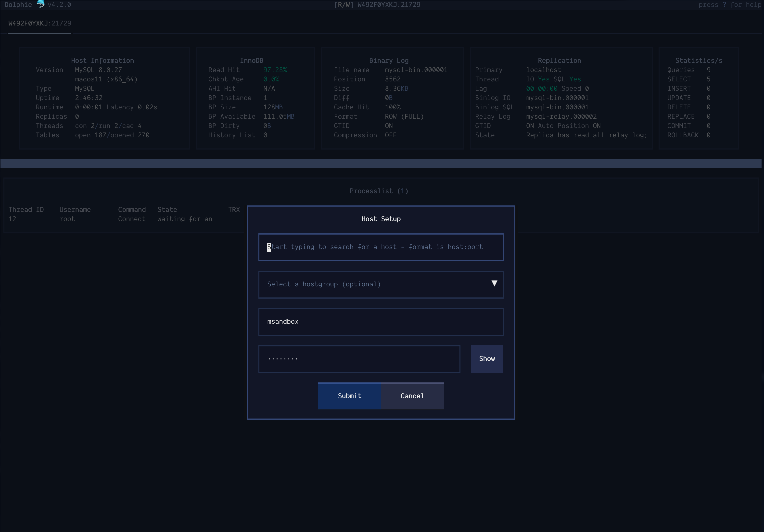Image resolution: width=764 pixels, height=532 pixels.
Task: Click the Command column header
Action: pyautogui.click(x=132, y=210)
